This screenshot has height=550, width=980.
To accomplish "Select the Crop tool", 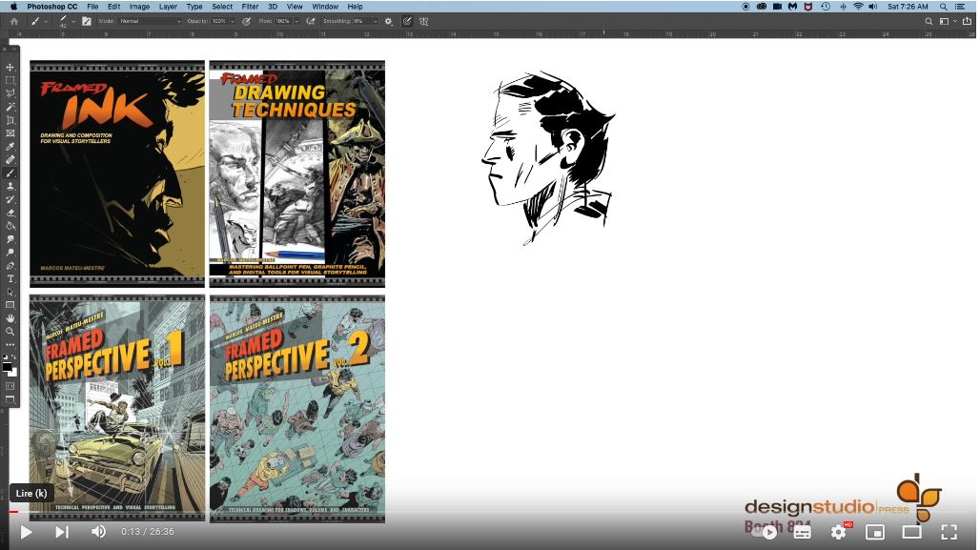I will coord(10,120).
